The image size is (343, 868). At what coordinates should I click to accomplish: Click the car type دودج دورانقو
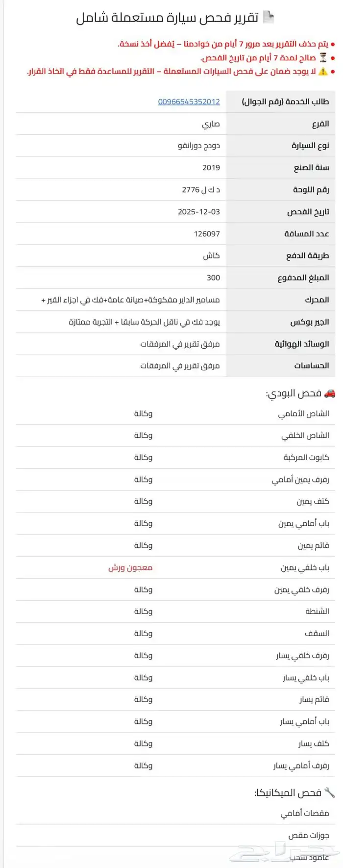(199, 146)
